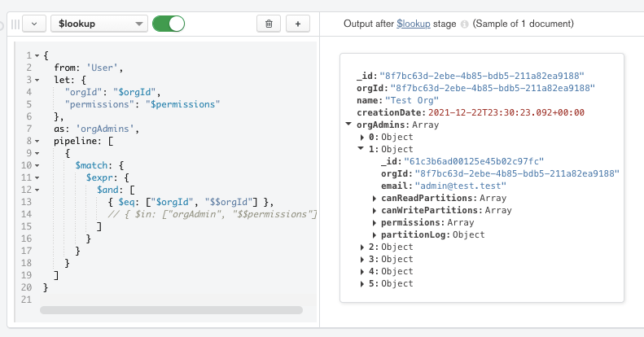This screenshot has height=337, width=644.
Task: Expand orgAdmins item 0 object
Action: 362,137
